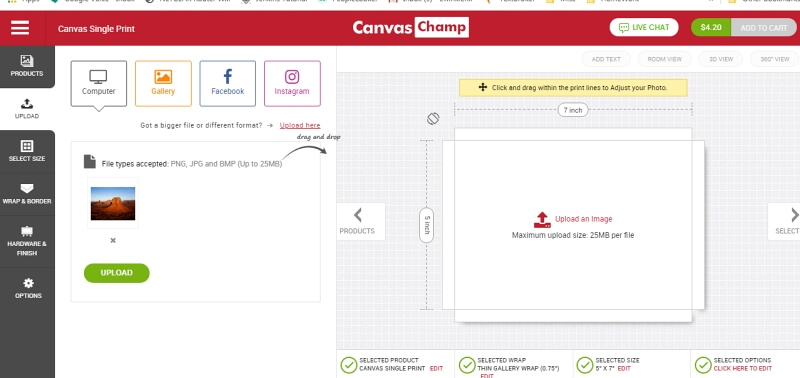Click the move-cursor icon in yellow tip
The height and width of the screenshot is (378, 800).
[483, 87]
